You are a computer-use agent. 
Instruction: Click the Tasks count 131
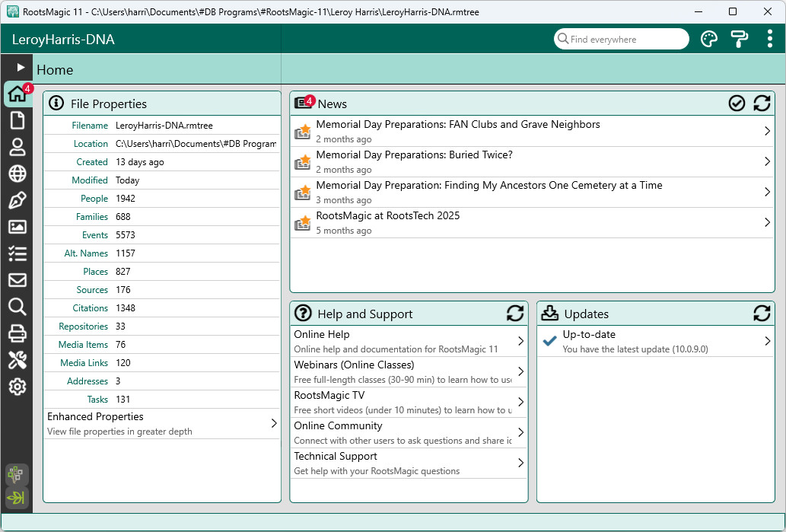(x=123, y=399)
